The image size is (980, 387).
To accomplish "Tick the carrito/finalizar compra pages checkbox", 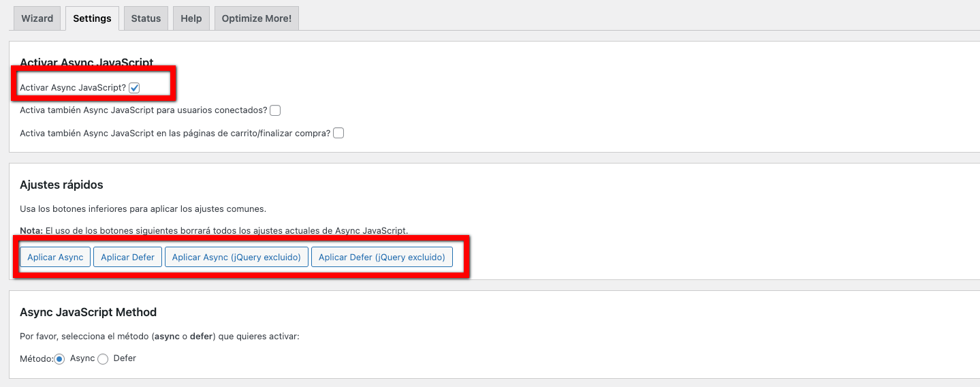I will [x=338, y=134].
